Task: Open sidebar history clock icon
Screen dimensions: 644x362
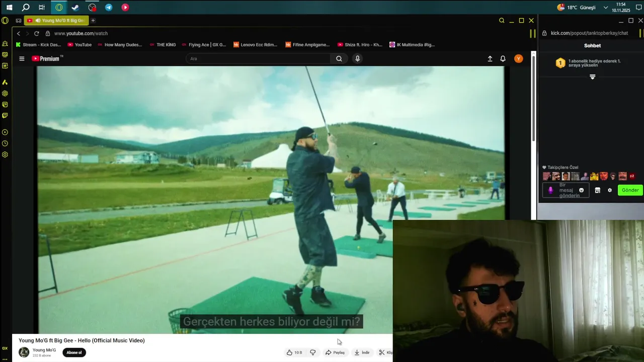Action: point(5,143)
